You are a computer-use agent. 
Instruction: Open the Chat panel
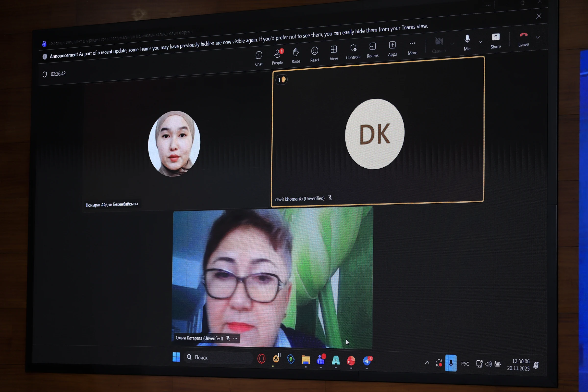[x=259, y=59]
